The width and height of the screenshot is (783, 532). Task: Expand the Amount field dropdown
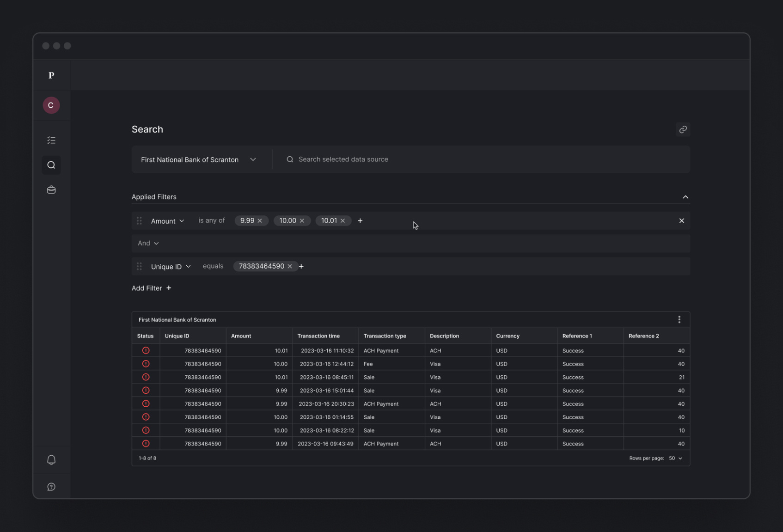(x=167, y=221)
